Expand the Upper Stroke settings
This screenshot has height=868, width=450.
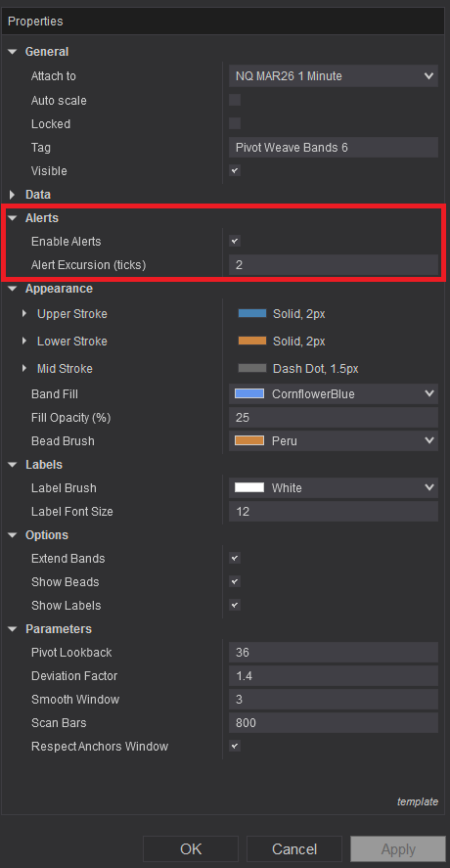pyautogui.click(x=24, y=314)
